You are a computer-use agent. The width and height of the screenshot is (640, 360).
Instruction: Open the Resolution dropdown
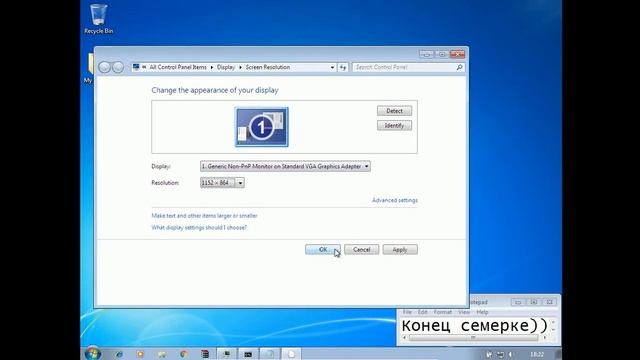point(222,183)
